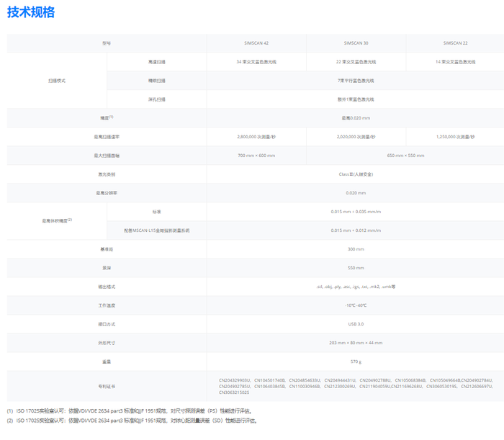This screenshot has width=504, height=440.
Task: Select the 1,250,000 次测量/秒 cell
Action: [x=456, y=137]
